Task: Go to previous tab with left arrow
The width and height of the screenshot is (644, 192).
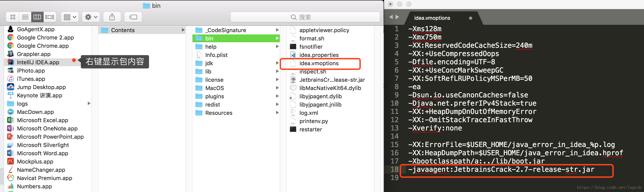Action: (391, 17)
